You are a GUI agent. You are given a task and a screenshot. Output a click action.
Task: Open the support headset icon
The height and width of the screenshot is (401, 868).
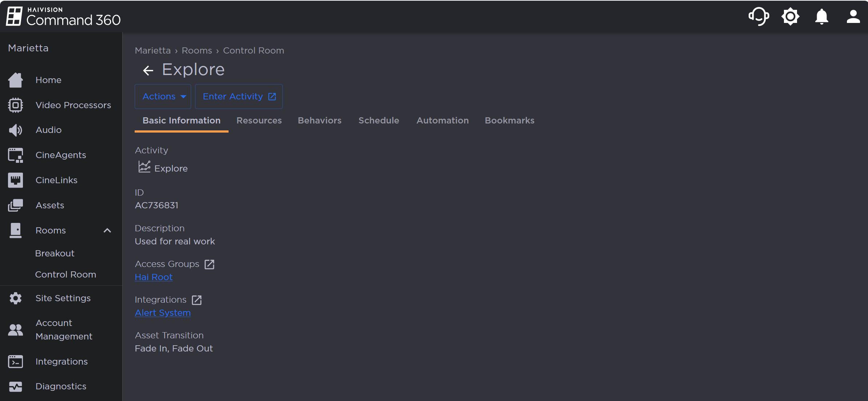(x=758, y=16)
